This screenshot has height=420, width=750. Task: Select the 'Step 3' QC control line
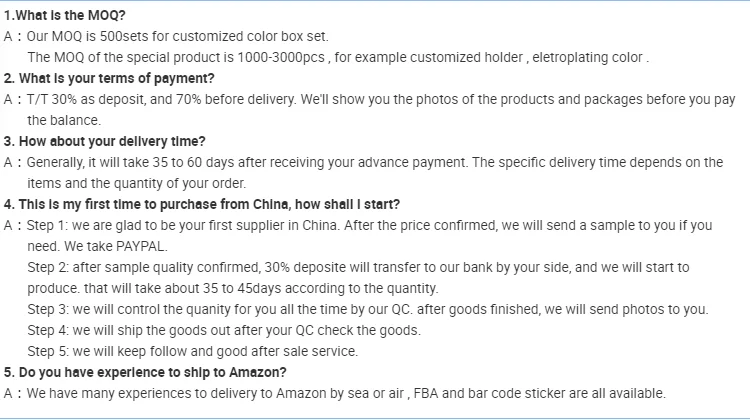pos(367,309)
